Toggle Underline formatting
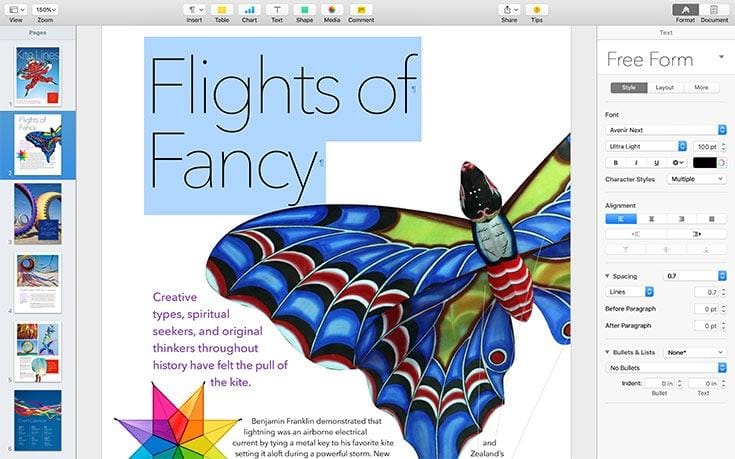Image resolution: width=735 pixels, height=459 pixels. coord(656,163)
